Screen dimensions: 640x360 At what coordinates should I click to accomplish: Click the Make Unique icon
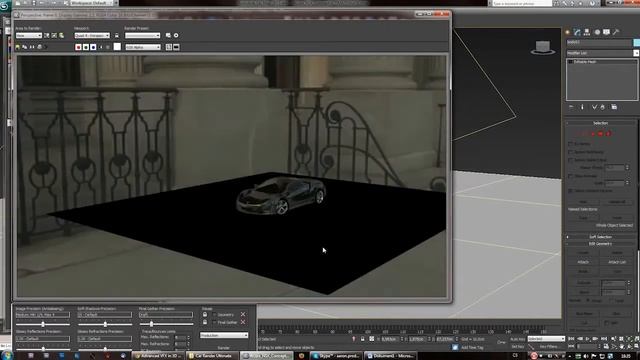(594, 107)
